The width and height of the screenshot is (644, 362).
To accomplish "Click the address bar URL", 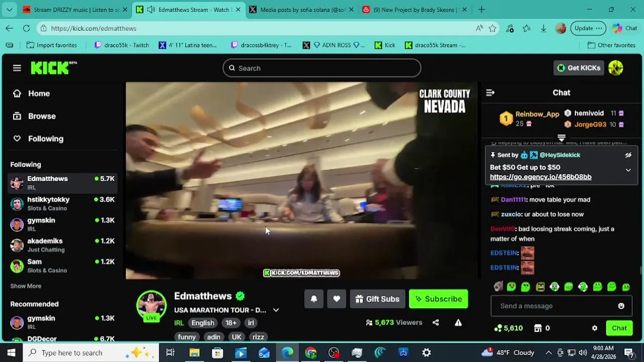I will tap(94, 28).
